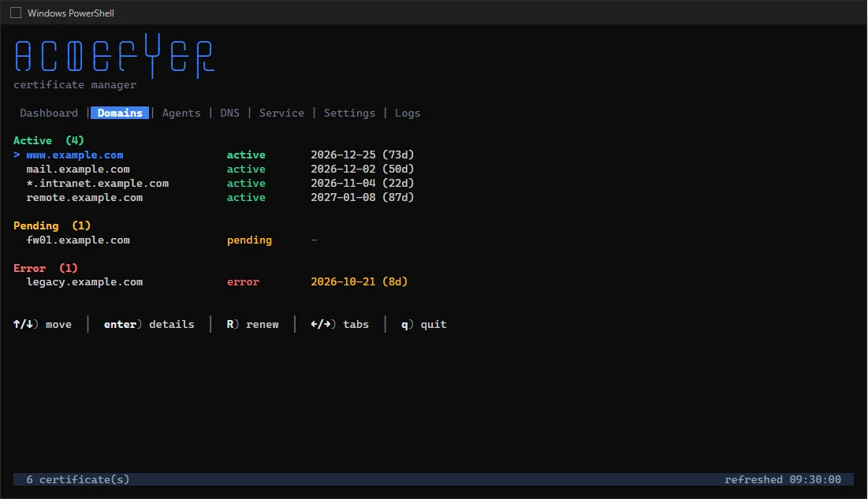The image size is (868, 499).
Task: Click the orange expiry "2026-10-21 (8d)"
Action: tap(359, 282)
